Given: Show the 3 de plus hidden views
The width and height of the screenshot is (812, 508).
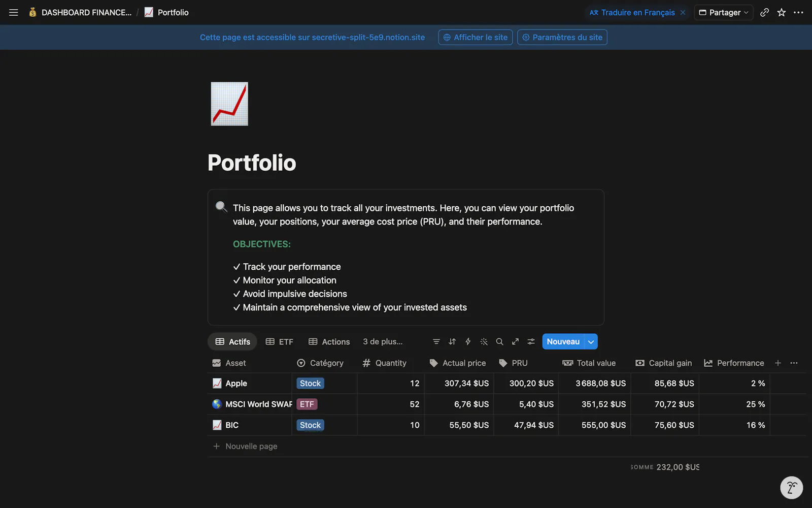Looking at the screenshot, I should (x=383, y=342).
